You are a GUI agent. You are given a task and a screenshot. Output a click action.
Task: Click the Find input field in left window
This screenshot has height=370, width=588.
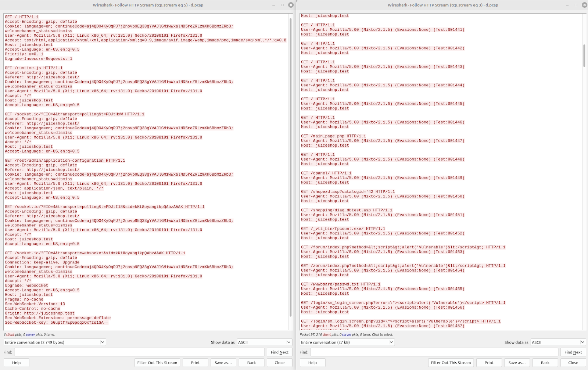pyautogui.click(x=139, y=352)
